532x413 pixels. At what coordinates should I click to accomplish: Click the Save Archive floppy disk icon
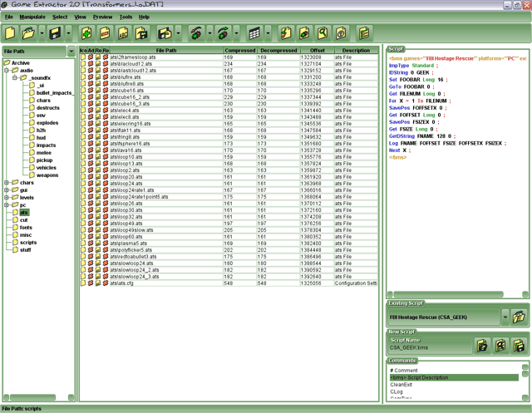55,33
